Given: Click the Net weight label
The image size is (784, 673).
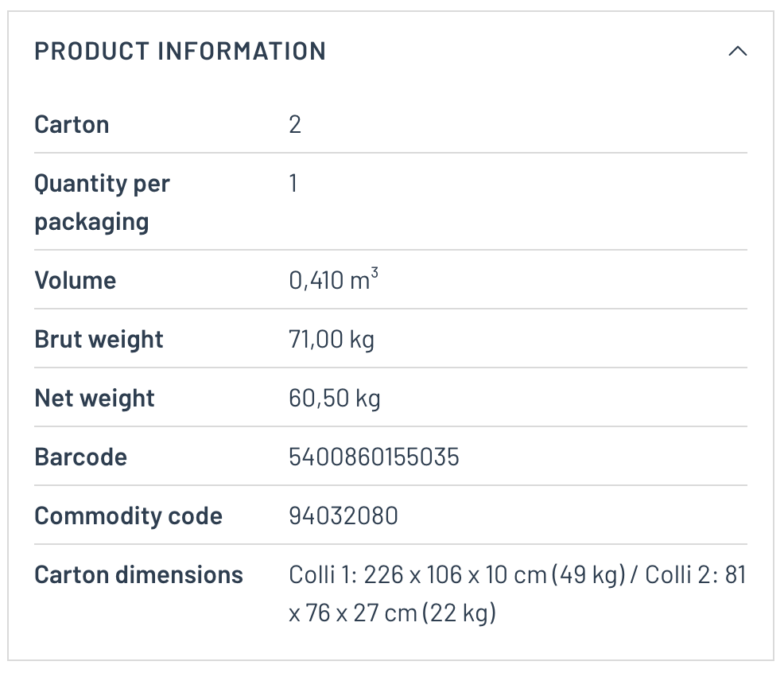Looking at the screenshot, I should [x=95, y=399].
